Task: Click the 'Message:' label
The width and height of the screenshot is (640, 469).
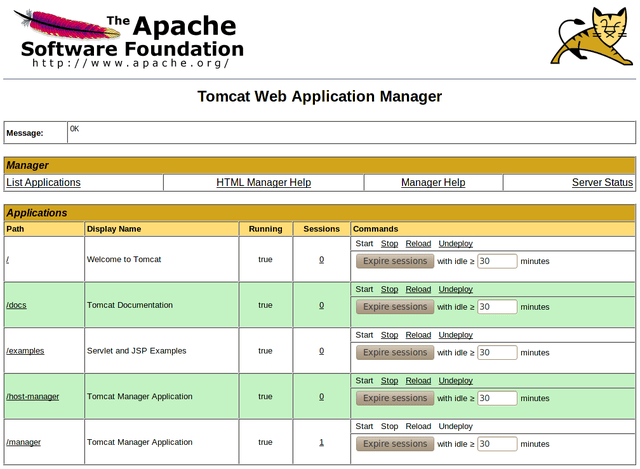Action: point(25,133)
